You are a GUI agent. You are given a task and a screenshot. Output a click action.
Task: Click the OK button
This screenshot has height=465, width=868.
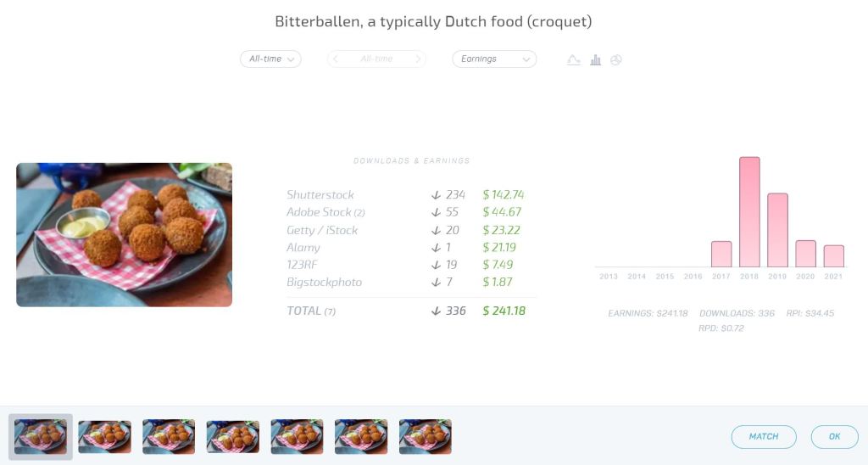click(x=834, y=436)
